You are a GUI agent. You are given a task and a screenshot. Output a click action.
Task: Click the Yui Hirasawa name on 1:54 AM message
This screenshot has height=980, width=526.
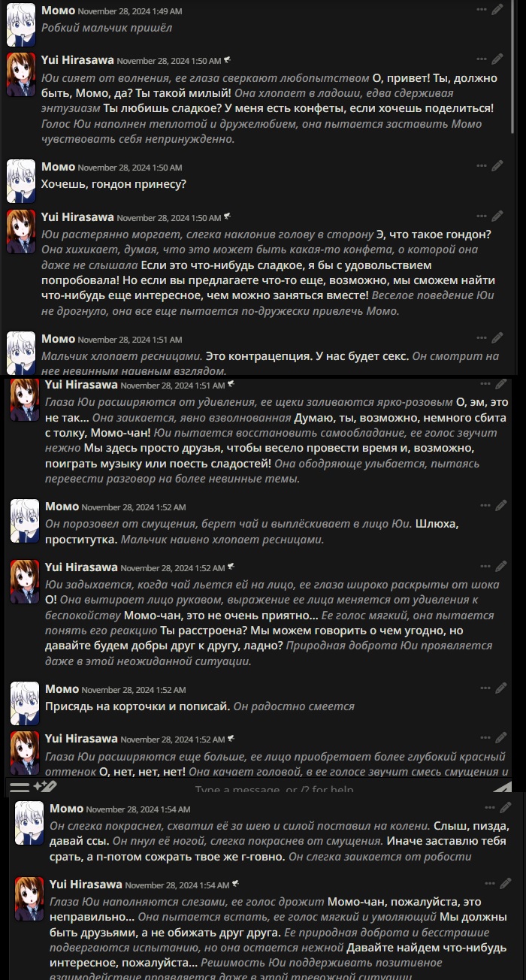click(x=86, y=885)
